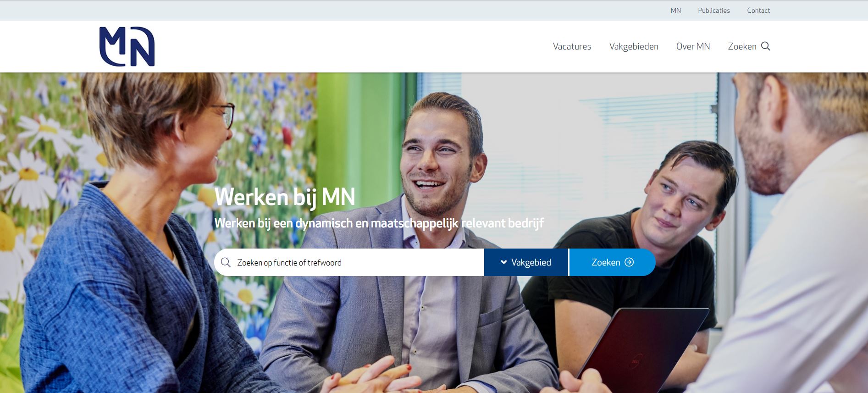The width and height of the screenshot is (868, 393).
Task: Open the Vakgebieden menu item
Action: (634, 46)
